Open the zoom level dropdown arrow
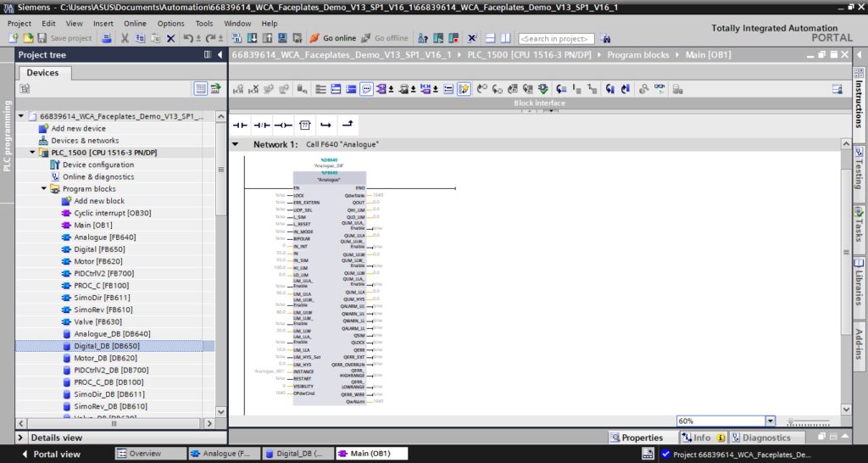Screen dimensions: 868x463 pos(770,421)
